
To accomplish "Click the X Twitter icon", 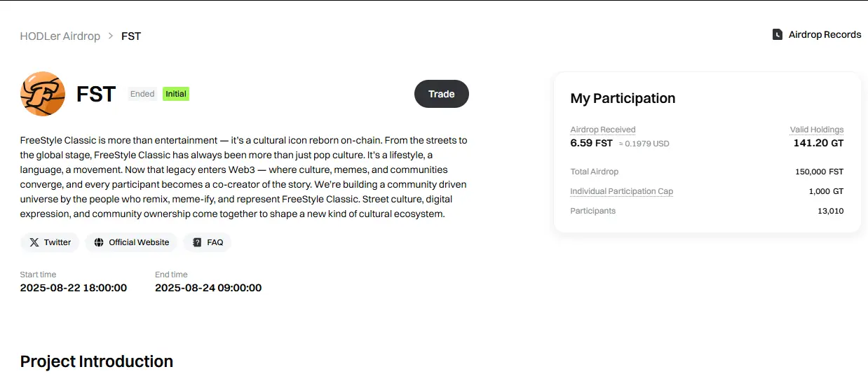I will [34, 242].
